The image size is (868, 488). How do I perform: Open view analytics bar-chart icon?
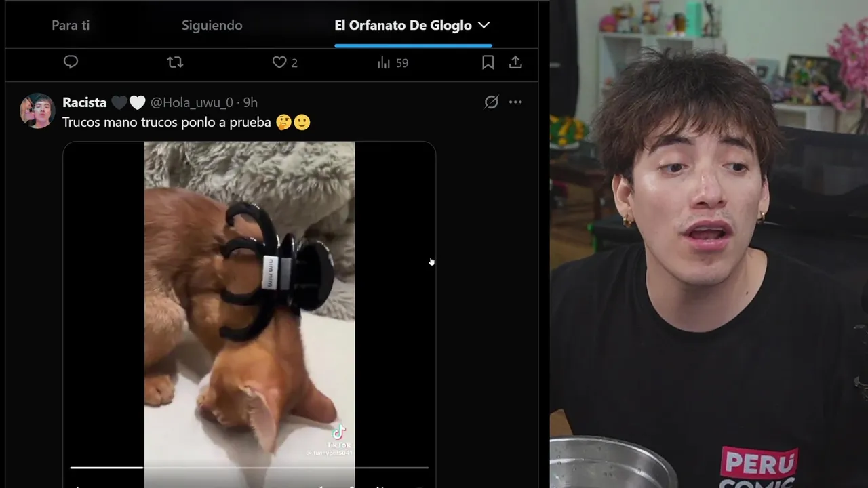(x=384, y=62)
